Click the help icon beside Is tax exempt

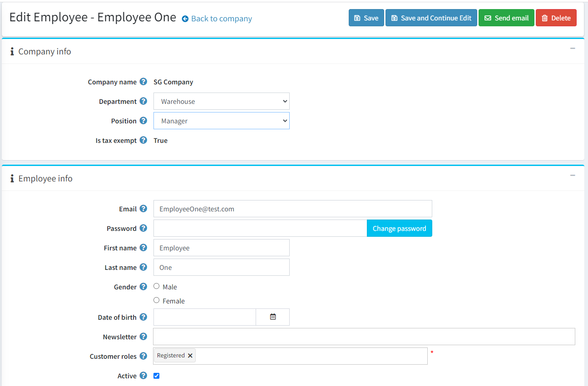pyautogui.click(x=143, y=140)
